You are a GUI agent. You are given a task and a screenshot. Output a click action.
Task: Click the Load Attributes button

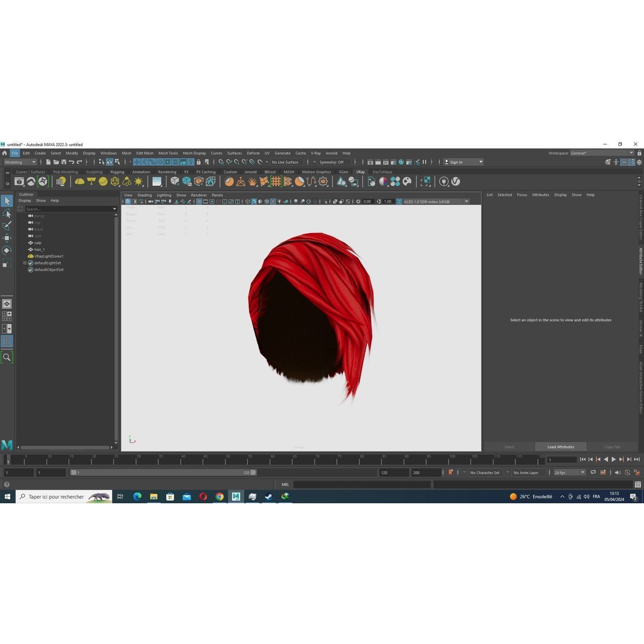[561, 447]
